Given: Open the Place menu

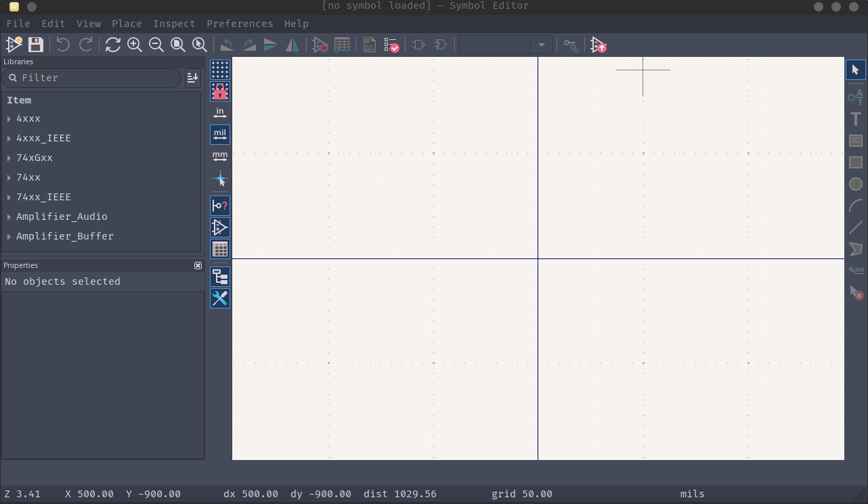Looking at the screenshot, I should tap(127, 24).
